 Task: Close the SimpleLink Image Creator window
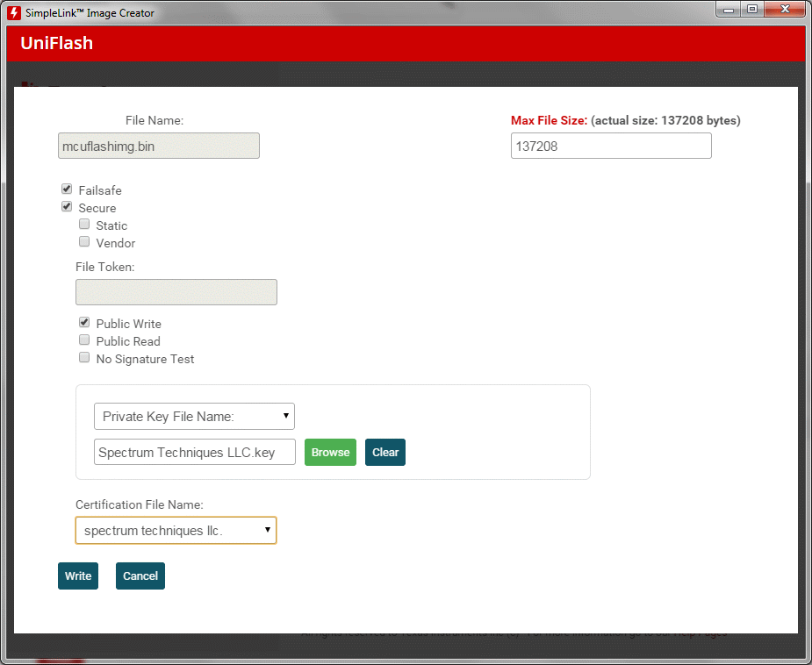tap(785, 10)
